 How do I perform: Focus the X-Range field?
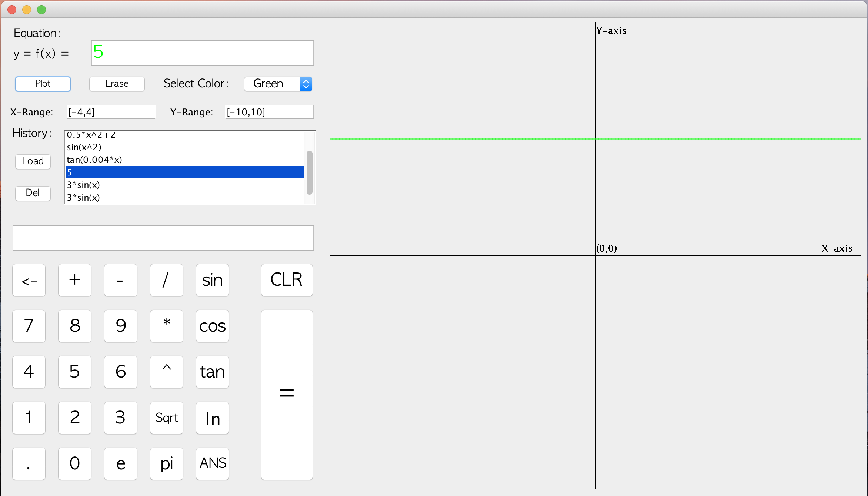[111, 112]
